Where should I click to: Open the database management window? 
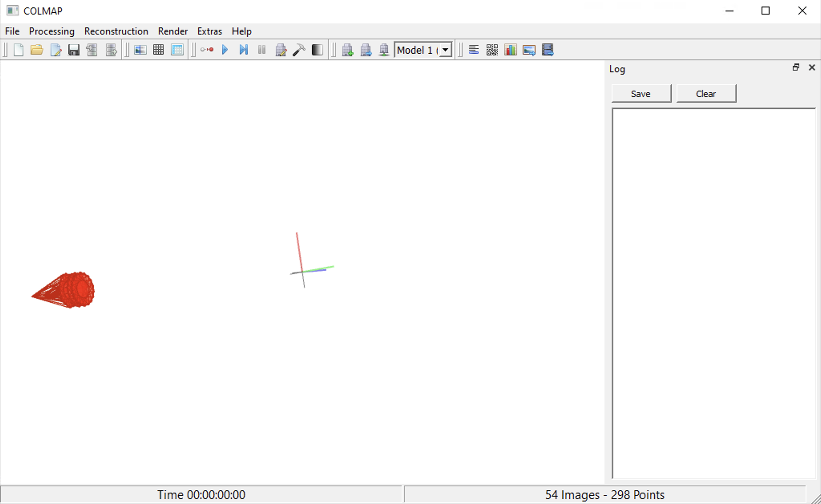point(177,50)
